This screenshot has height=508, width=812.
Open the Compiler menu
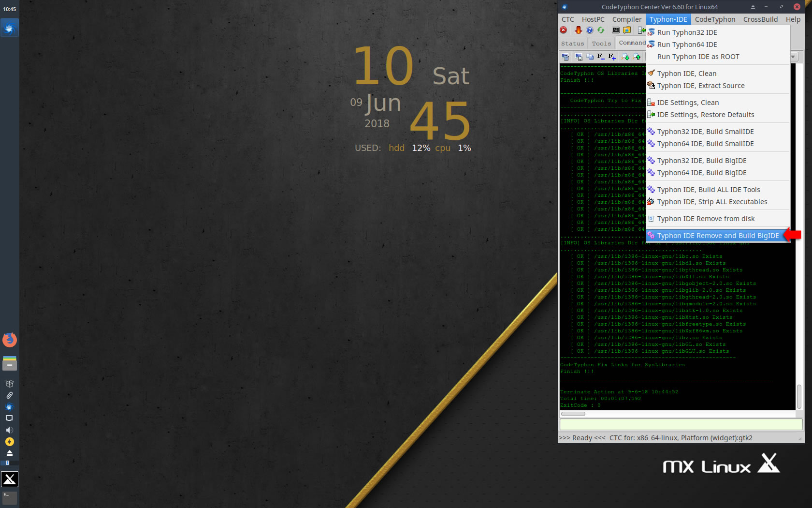coord(627,19)
